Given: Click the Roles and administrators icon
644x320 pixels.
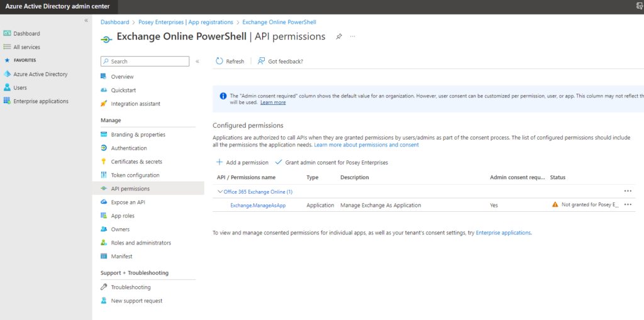Looking at the screenshot, I should [104, 243].
